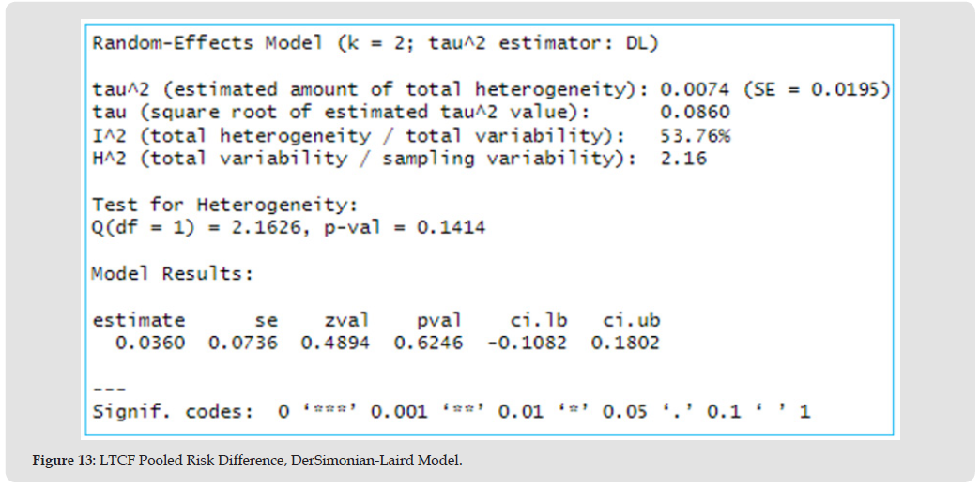
Task: Click the Figure 13 caption text
Action: coord(248,460)
